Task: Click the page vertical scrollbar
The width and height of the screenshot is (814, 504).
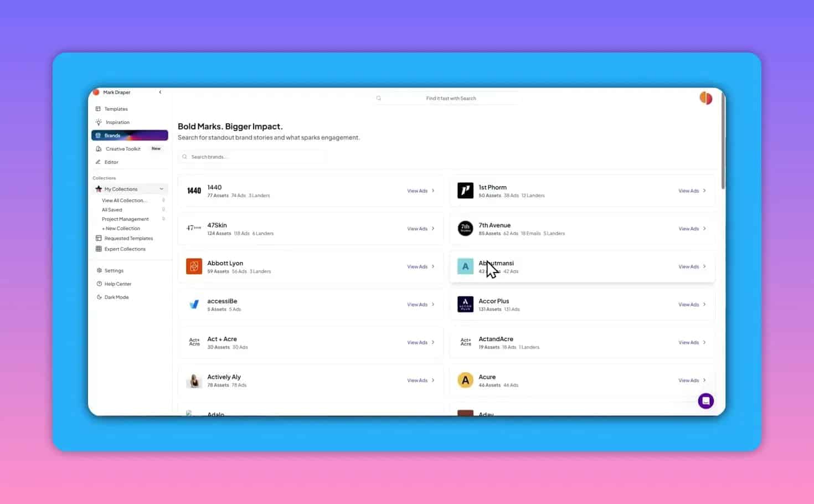Action: pos(723,141)
